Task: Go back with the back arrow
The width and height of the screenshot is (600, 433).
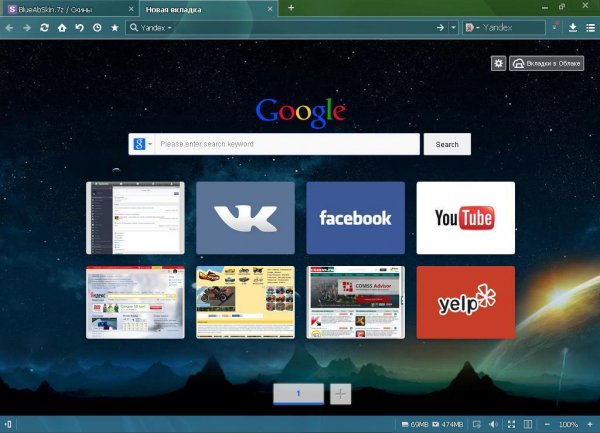Action: coord(9,28)
